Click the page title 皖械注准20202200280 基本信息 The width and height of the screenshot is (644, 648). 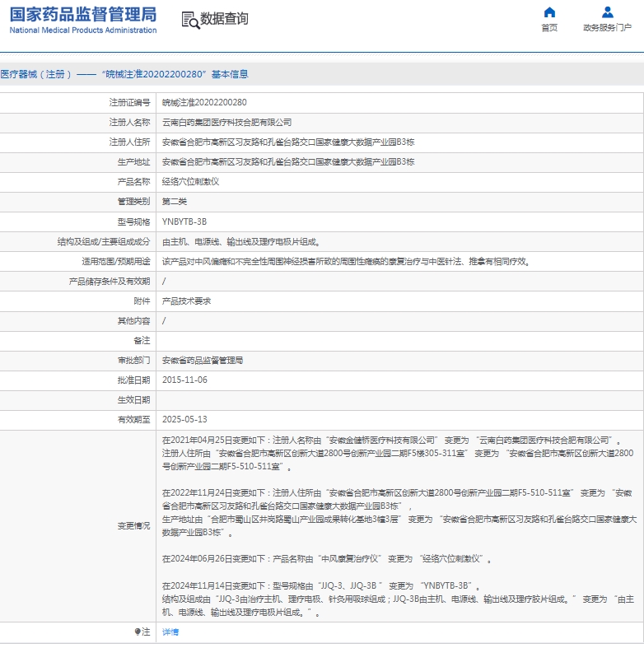[124, 74]
